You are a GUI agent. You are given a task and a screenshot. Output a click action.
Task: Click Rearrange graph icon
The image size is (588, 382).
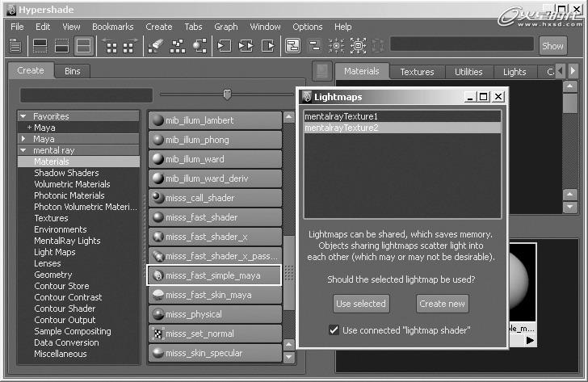[x=178, y=46]
